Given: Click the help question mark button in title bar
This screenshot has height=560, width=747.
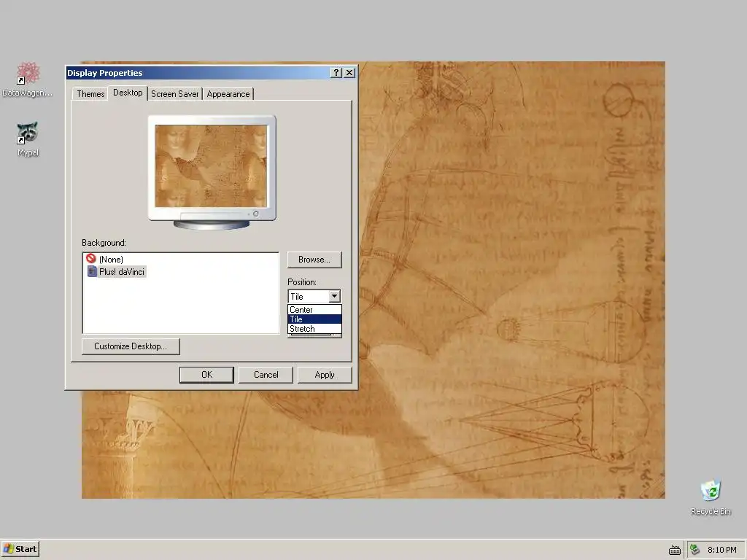Looking at the screenshot, I should point(336,72).
